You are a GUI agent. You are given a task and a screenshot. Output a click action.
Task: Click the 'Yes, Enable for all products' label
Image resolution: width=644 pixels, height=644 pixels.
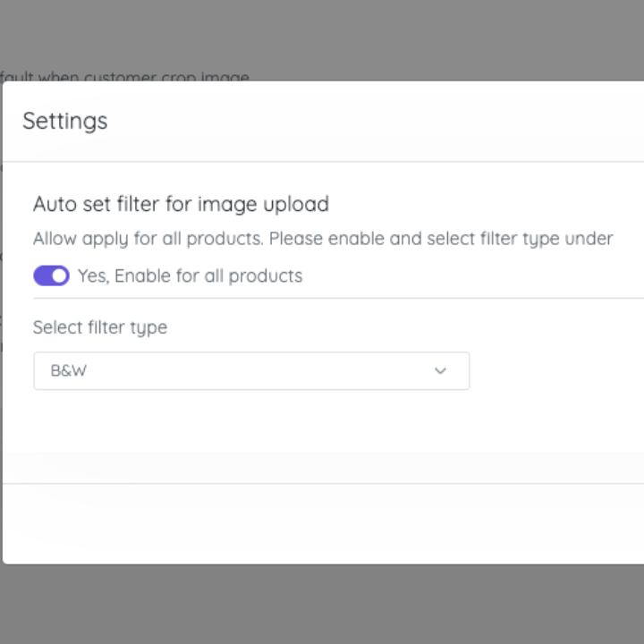point(190,275)
